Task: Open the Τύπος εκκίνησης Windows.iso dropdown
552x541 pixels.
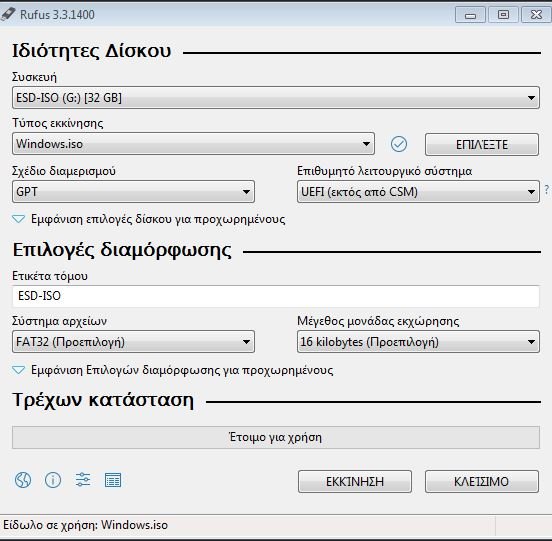Action: (193, 144)
